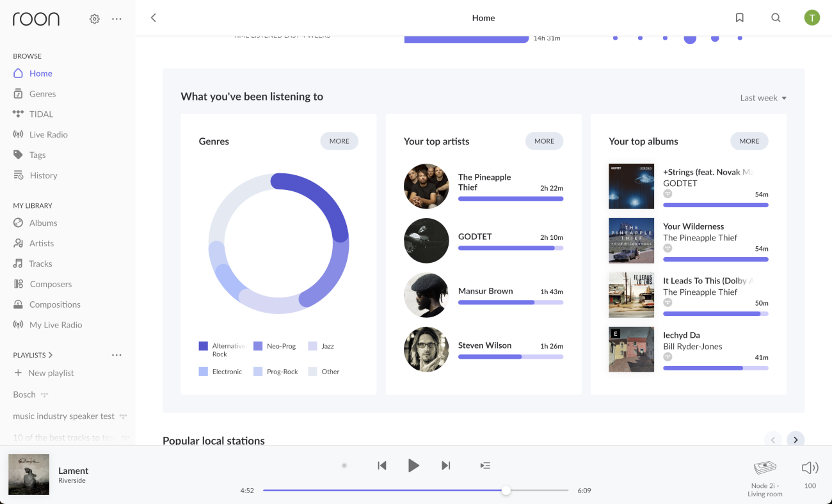Viewport: 832px width, 504px height.
Task: Select the Jazz legend swatch
Action: pyautogui.click(x=312, y=346)
